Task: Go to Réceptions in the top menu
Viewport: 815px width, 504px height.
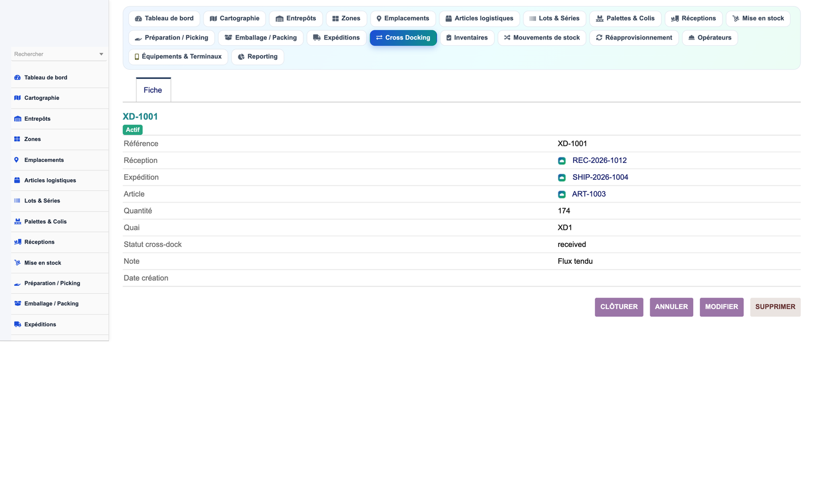Action: [x=694, y=19]
